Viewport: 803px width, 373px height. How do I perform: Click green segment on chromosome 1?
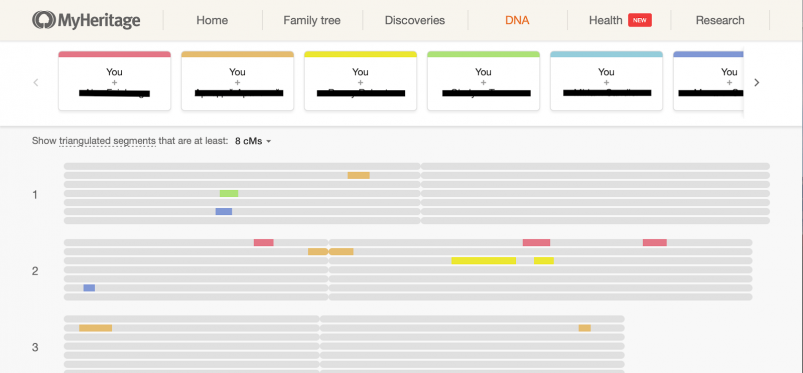[x=229, y=193]
